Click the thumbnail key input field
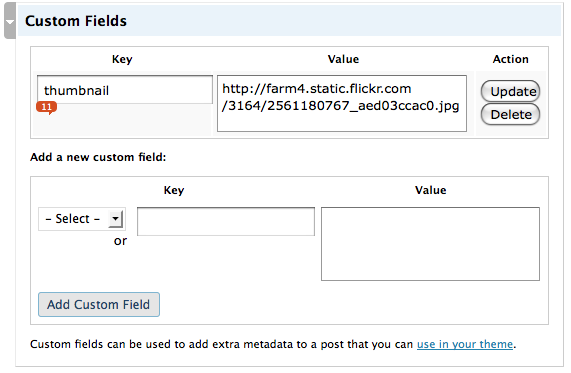Image resolution: width=571 pixels, height=373 pixels. point(125,90)
